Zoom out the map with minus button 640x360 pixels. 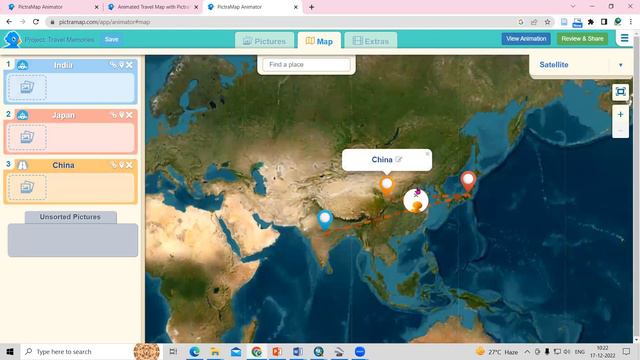point(620,131)
